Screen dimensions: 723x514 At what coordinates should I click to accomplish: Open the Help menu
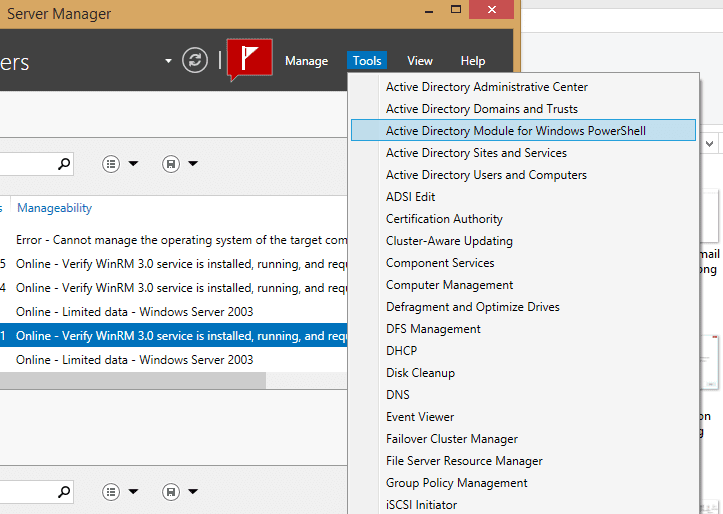pos(473,61)
